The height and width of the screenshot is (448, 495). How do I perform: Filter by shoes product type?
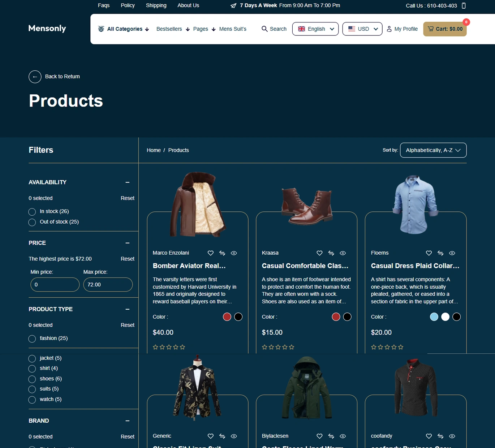(x=32, y=379)
